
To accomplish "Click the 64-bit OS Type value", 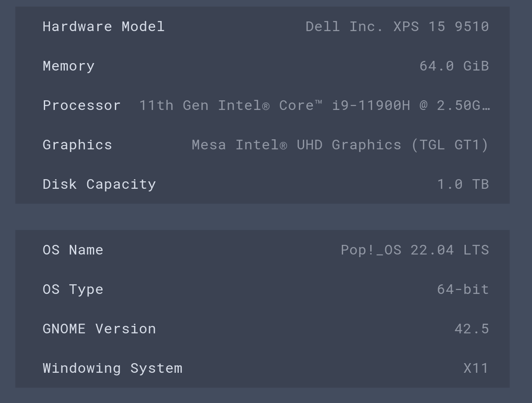I will [x=463, y=289].
